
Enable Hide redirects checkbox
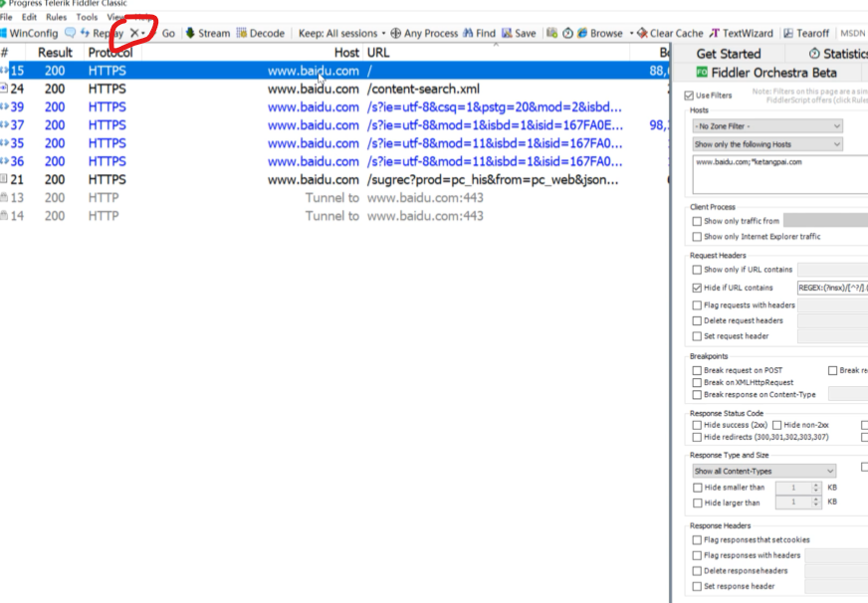point(697,438)
